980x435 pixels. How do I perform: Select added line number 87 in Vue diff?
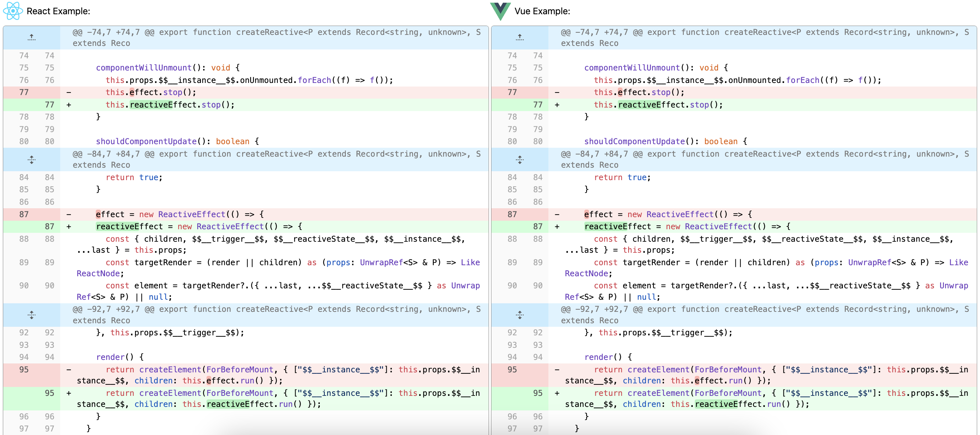538,226
